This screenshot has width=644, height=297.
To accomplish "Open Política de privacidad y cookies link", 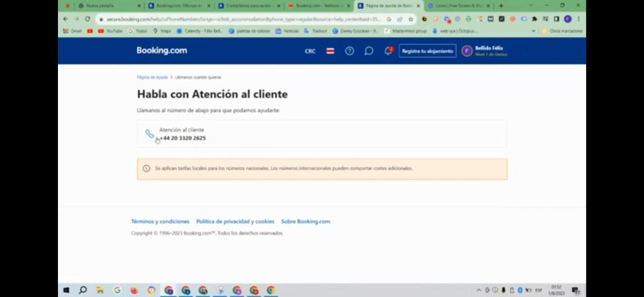I will pyautogui.click(x=235, y=221).
